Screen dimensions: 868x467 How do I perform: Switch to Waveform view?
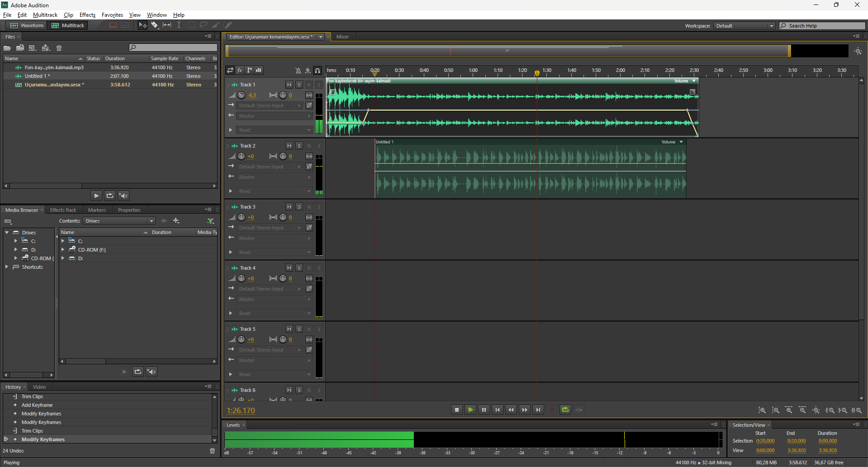click(27, 25)
